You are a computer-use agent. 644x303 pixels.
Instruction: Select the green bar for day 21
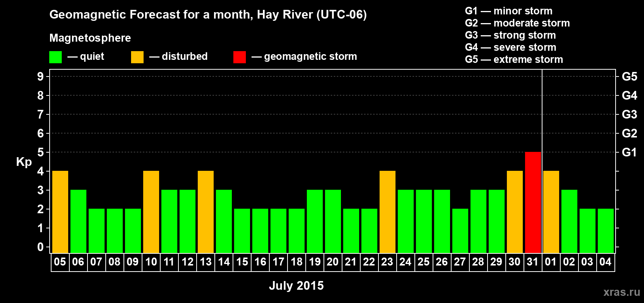coord(351,231)
